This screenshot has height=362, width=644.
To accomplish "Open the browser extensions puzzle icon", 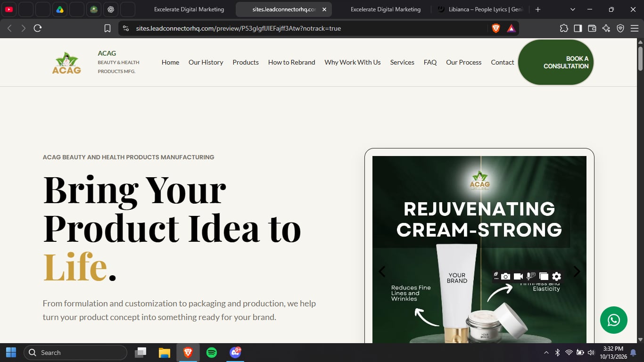I will (564, 28).
